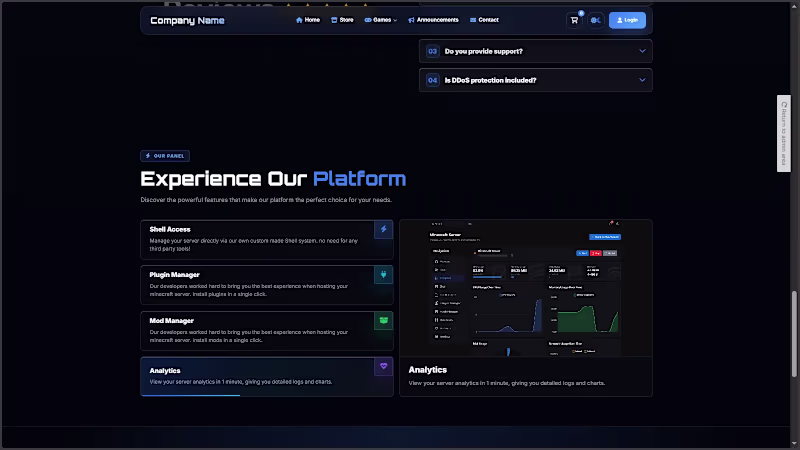The image size is (800, 450).
Task: Open the panel screenshot preview image
Action: click(x=526, y=288)
